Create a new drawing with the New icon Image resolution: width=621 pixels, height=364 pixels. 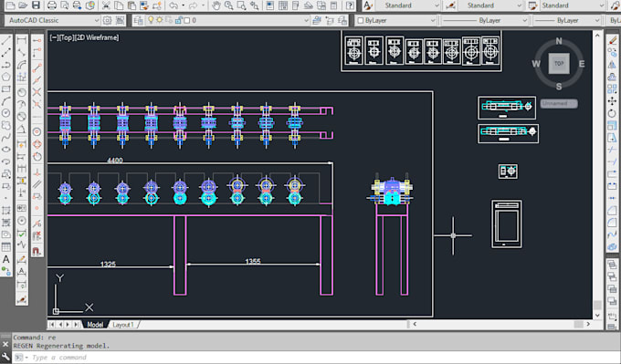tap(10, 5)
